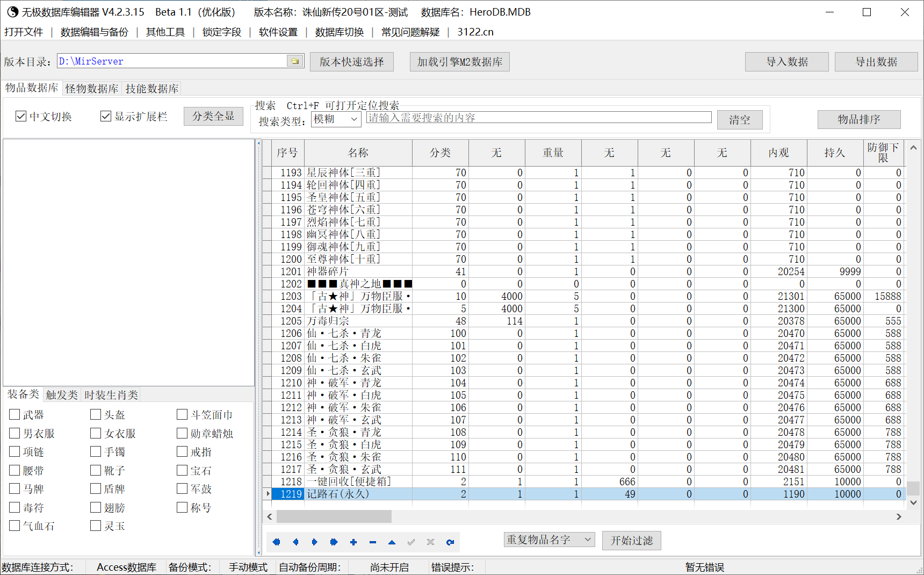Click 加载引擎M2数据库 button
This screenshot has height=575, width=924.
pyautogui.click(x=460, y=62)
